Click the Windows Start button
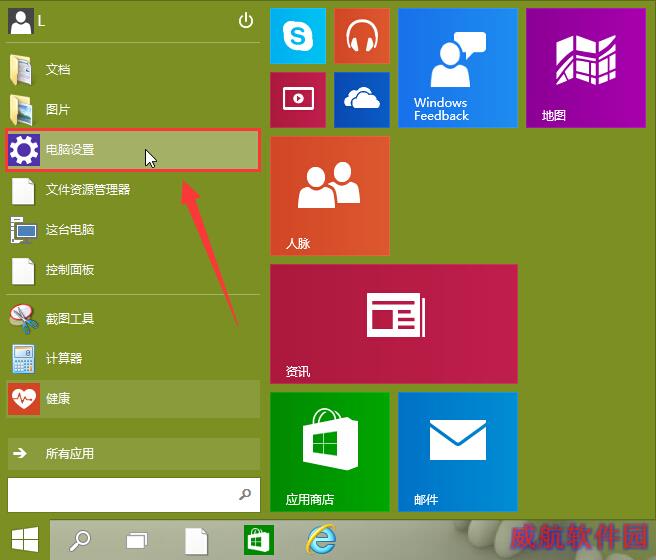This screenshot has width=656, height=560. pos(25,540)
